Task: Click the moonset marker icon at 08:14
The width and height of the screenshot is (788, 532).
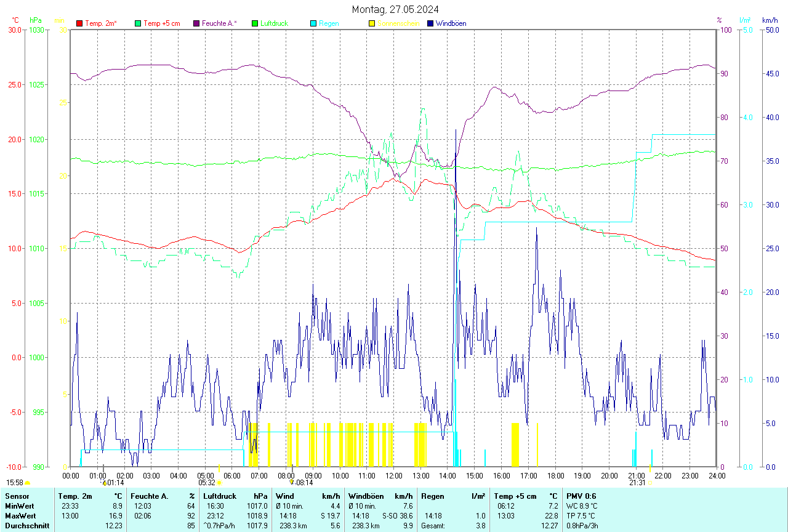Action: (292, 483)
